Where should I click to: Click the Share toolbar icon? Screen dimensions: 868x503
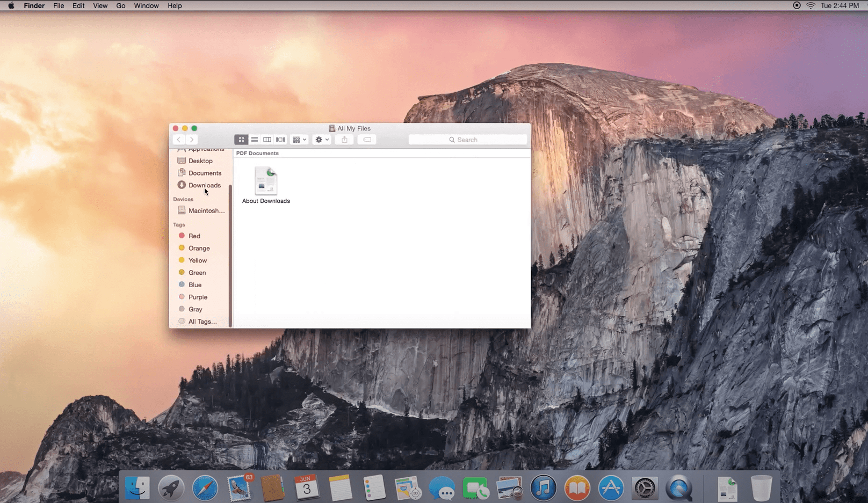(345, 140)
